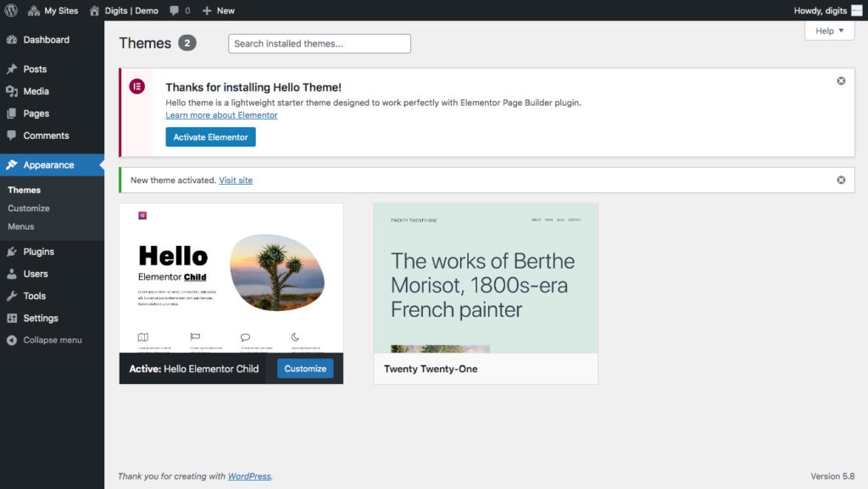Select the Hello Elementor Child theme screenshot

[231, 278]
